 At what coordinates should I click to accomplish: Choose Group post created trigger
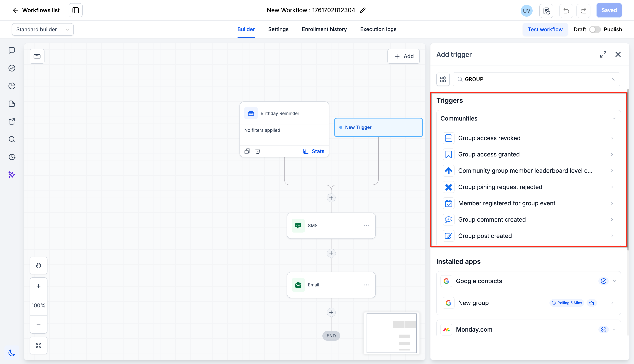[x=529, y=236]
